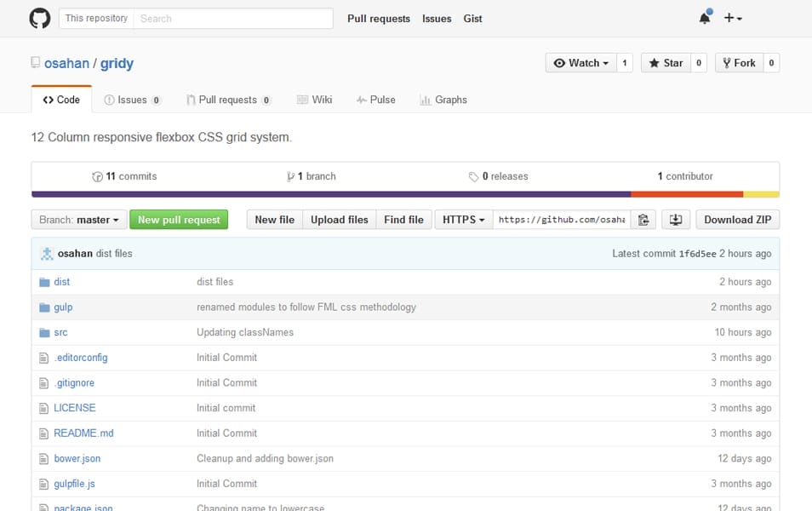812x511 pixels.
Task: Click the Download ZIP button
Action: point(737,220)
